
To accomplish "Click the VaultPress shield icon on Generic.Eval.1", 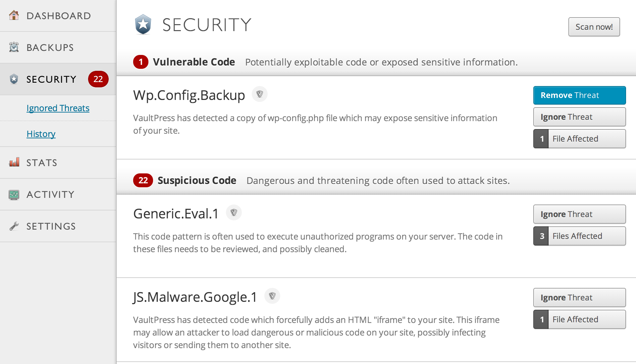I will point(233,212).
